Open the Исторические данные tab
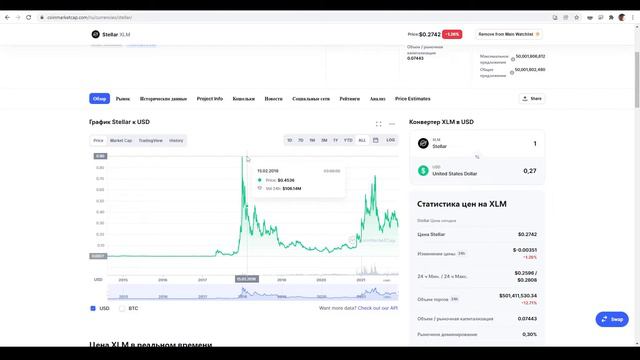 point(163,99)
